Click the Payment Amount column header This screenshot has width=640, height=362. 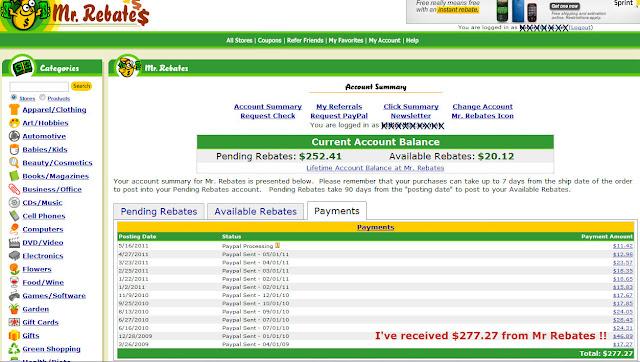(x=607, y=236)
